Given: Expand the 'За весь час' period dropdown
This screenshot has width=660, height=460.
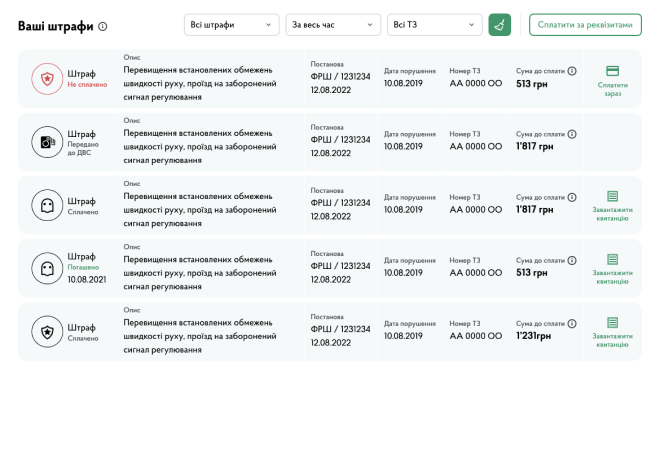Looking at the screenshot, I should [x=333, y=25].
